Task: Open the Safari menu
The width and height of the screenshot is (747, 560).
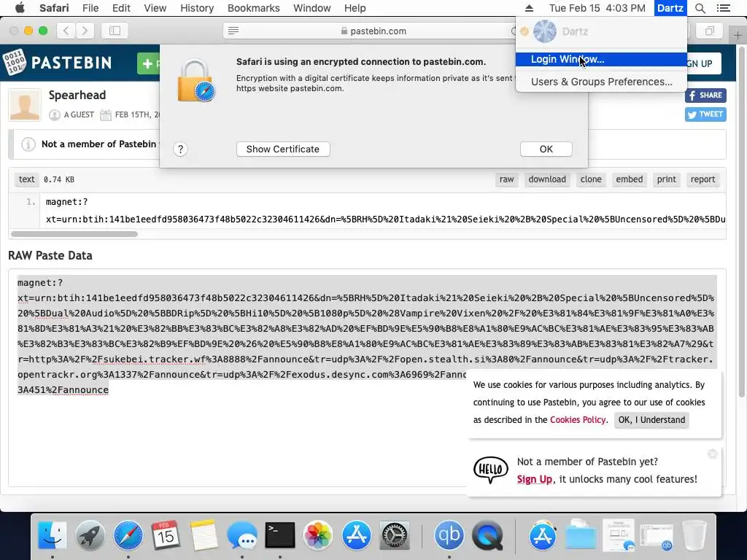Action: tap(54, 8)
